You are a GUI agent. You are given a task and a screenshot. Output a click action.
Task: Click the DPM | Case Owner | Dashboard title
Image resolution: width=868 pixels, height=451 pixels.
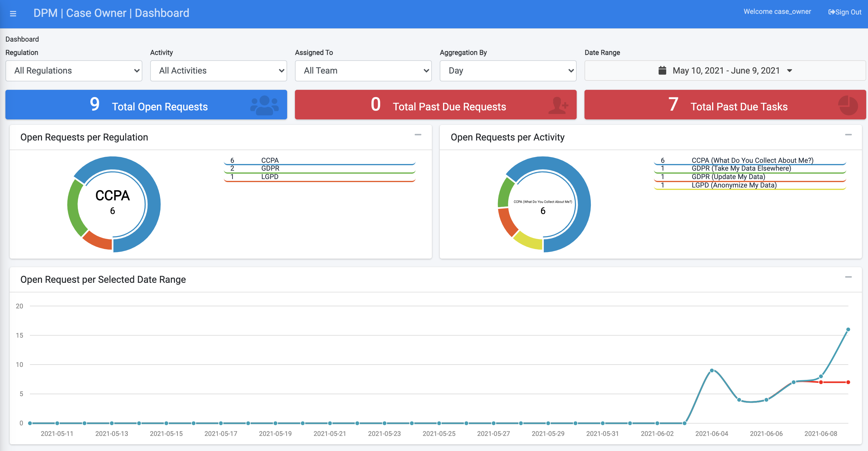[111, 13]
